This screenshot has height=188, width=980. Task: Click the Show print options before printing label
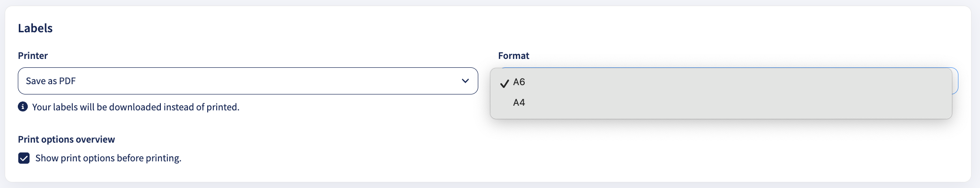108,158
